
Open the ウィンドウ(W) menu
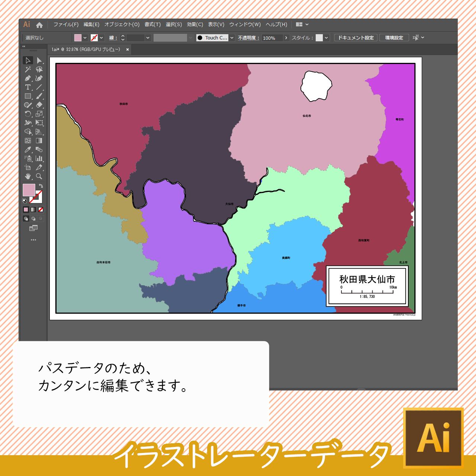click(x=245, y=25)
